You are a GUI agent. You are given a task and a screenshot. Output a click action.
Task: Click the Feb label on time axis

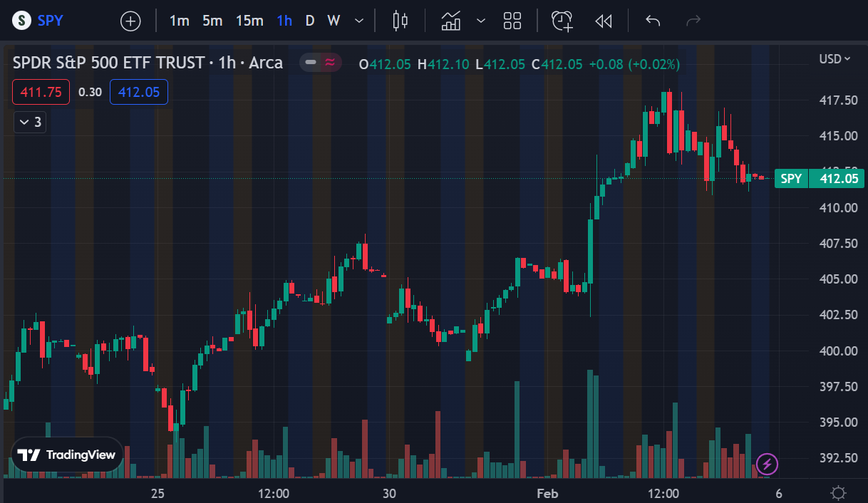click(547, 494)
